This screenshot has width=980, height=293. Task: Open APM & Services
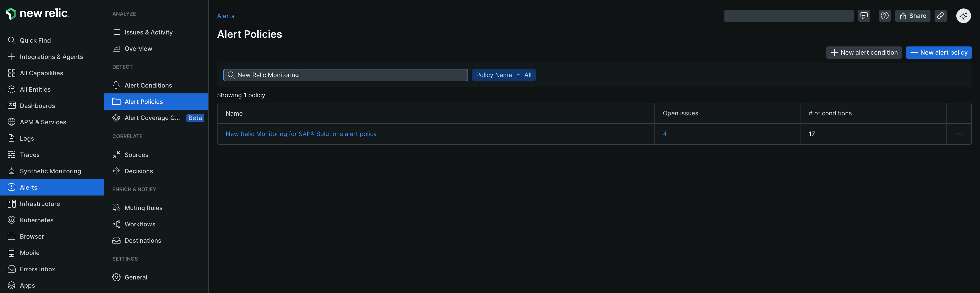(x=43, y=121)
